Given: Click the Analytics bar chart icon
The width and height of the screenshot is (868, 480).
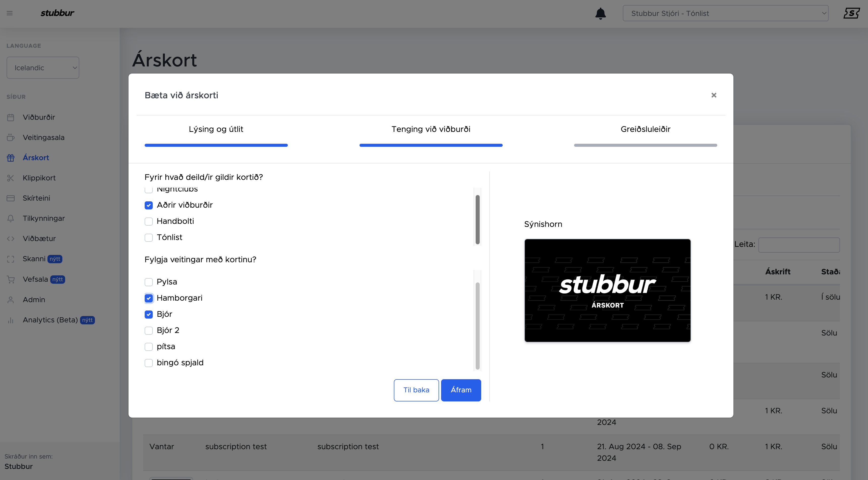Looking at the screenshot, I should pos(11,320).
